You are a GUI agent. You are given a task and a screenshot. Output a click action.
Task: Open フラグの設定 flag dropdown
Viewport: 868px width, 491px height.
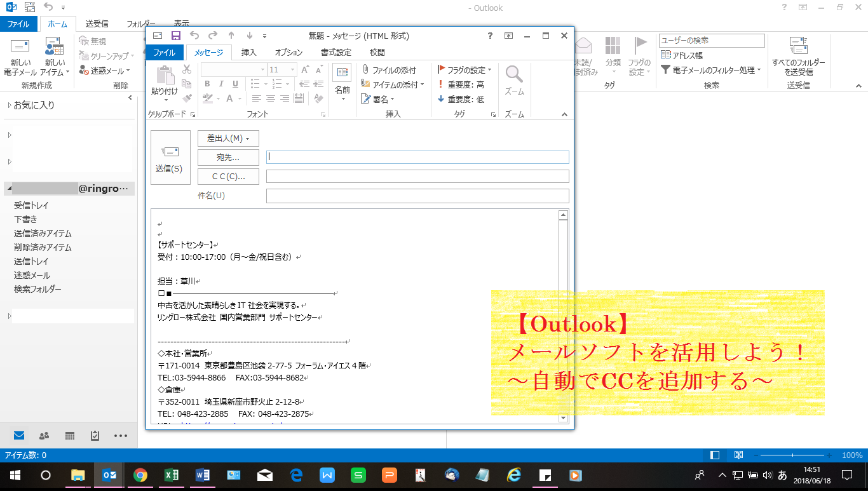[x=465, y=70]
